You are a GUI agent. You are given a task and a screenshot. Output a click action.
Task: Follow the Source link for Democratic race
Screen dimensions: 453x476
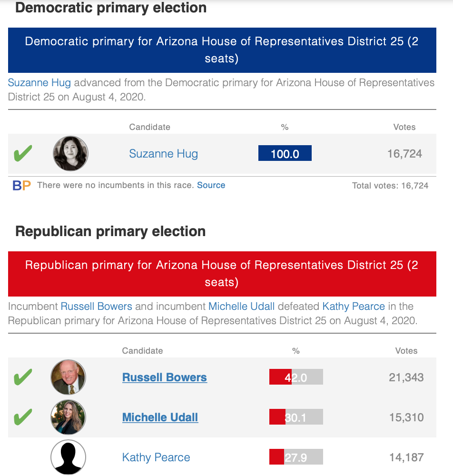tap(211, 185)
